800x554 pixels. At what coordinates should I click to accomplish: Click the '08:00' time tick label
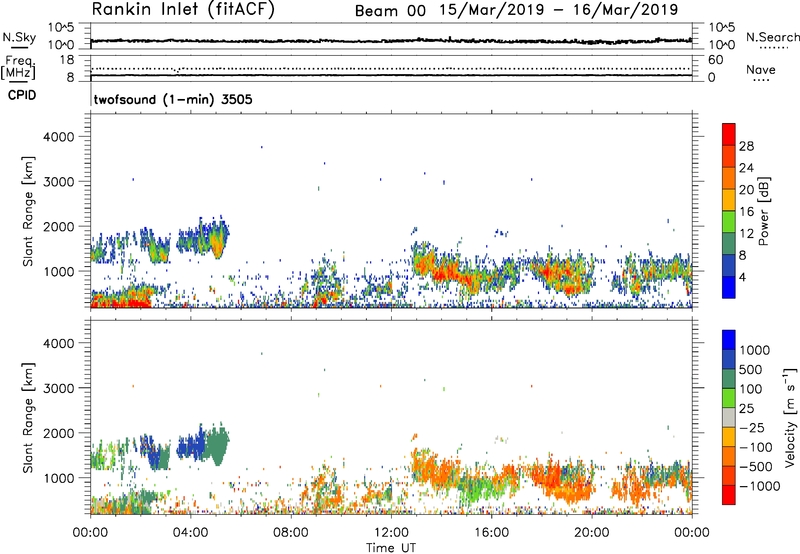tap(291, 533)
